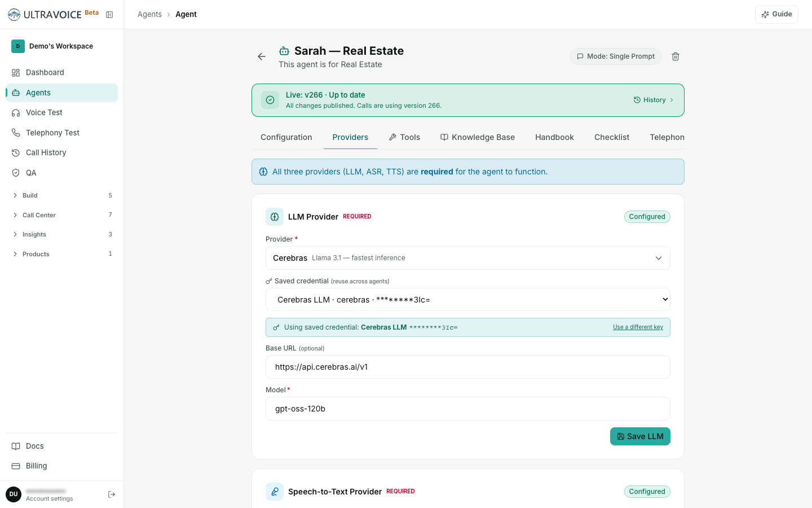
Task: Click the Model input field
Action: point(468,409)
